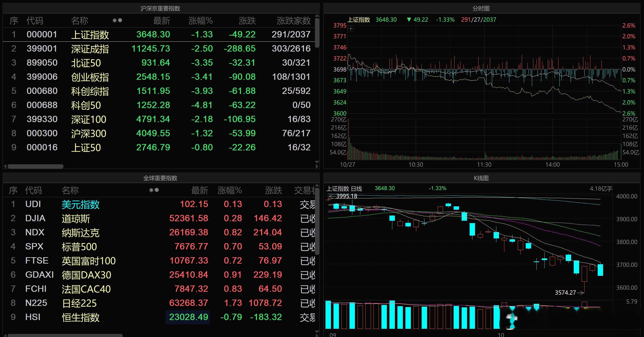Click the 沪深京重要指数 panel title
Image resolution: width=644 pixels, height=337 pixels.
(x=160, y=8)
